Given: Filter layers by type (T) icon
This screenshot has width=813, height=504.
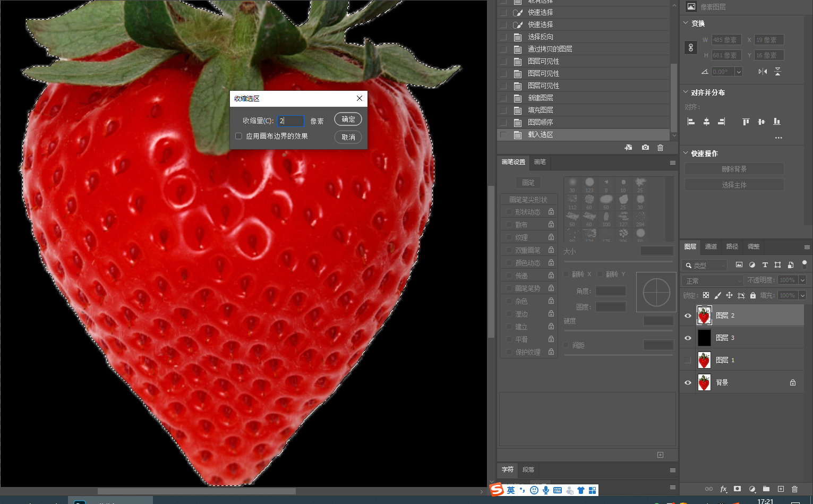Looking at the screenshot, I should click(765, 264).
